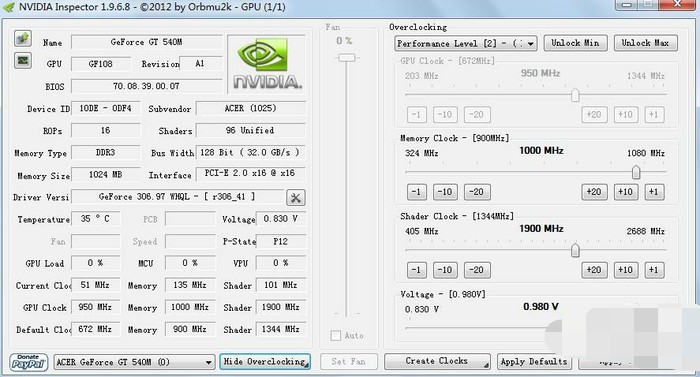Viewport: 700px width, 377px height.
Task: Enable the Auto fan checkbox
Action: (x=336, y=335)
